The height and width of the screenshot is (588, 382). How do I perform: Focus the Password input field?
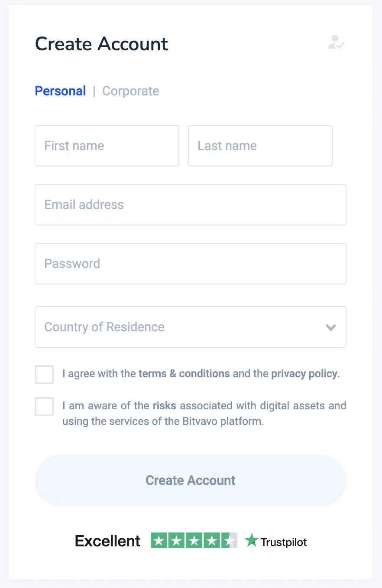click(x=191, y=264)
